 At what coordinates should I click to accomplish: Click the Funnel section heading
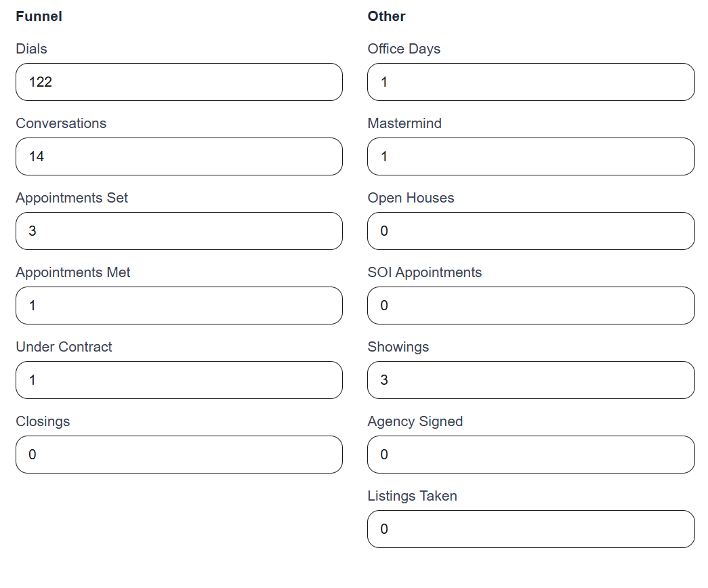(x=39, y=16)
